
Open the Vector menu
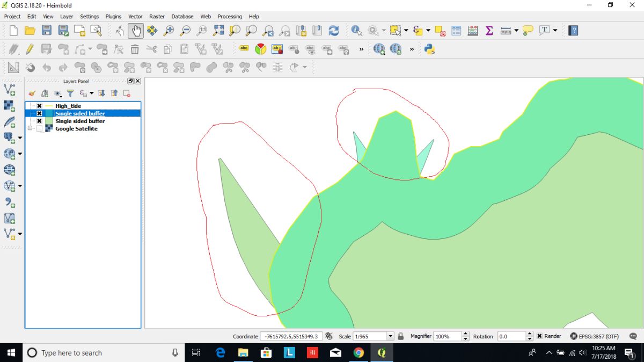coord(135,17)
